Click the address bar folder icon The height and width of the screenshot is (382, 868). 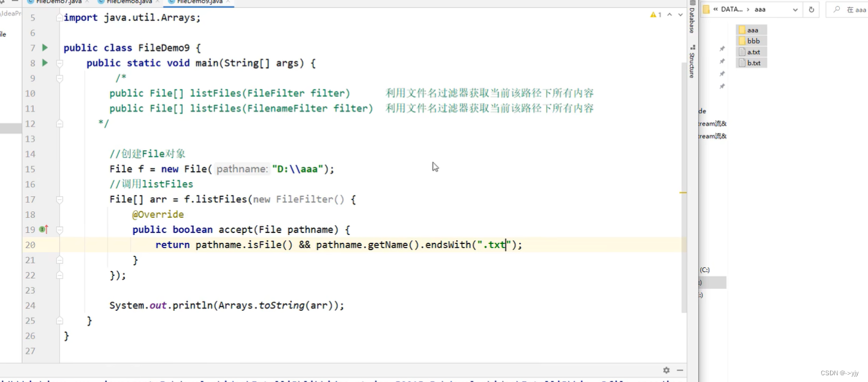point(706,10)
